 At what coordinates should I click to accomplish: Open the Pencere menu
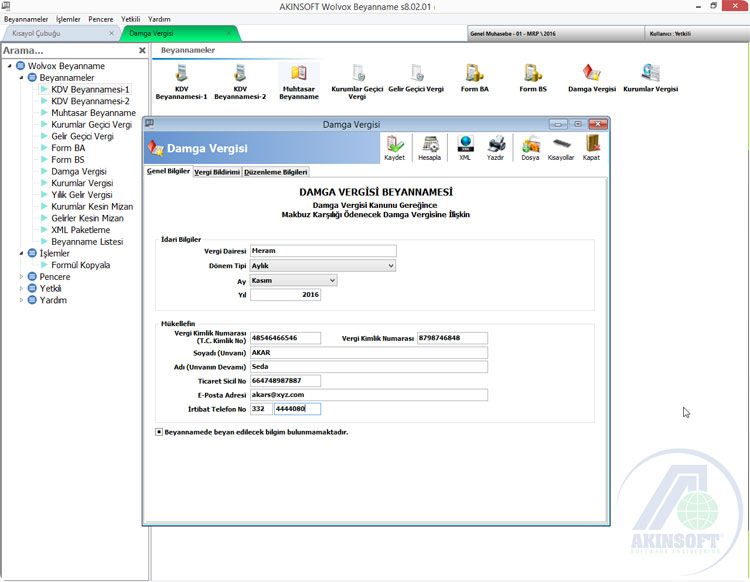[x=100, y=19]
